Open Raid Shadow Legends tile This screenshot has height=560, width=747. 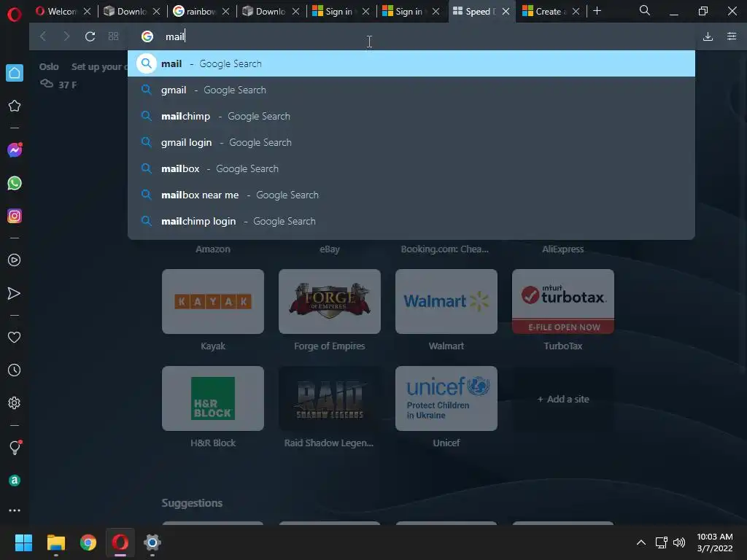pos(330,399)
